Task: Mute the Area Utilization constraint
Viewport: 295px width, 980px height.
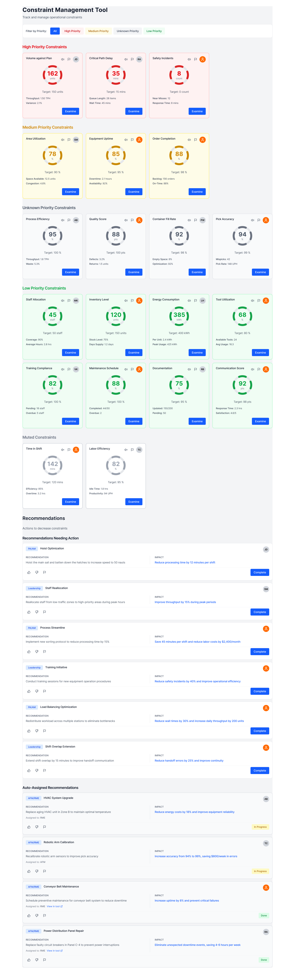Action: (63, 140)
